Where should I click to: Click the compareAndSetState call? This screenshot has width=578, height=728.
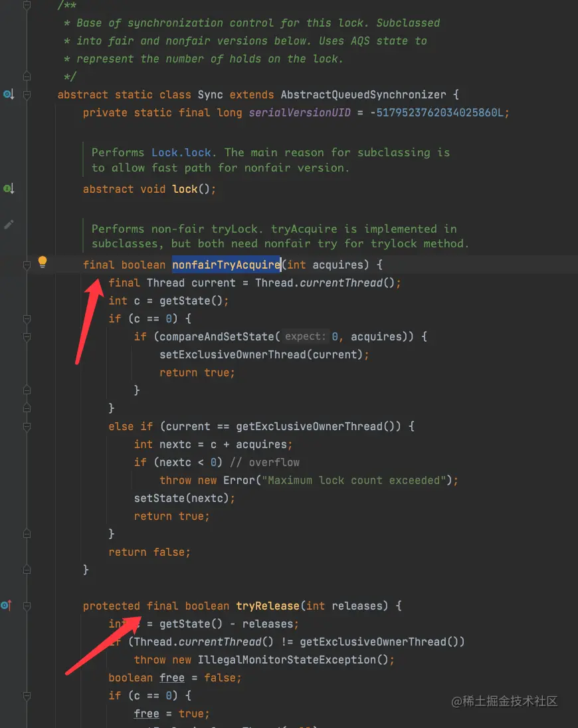[217, 336]
